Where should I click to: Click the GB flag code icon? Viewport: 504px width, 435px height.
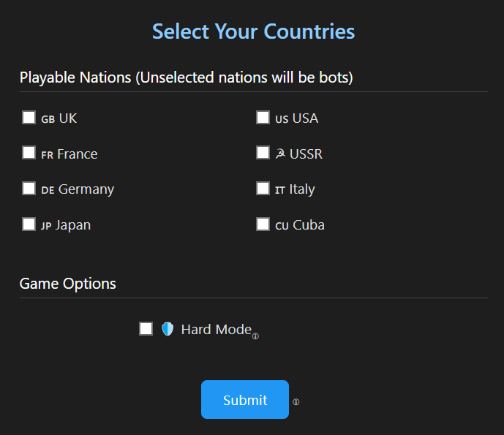tap(48, 119)
